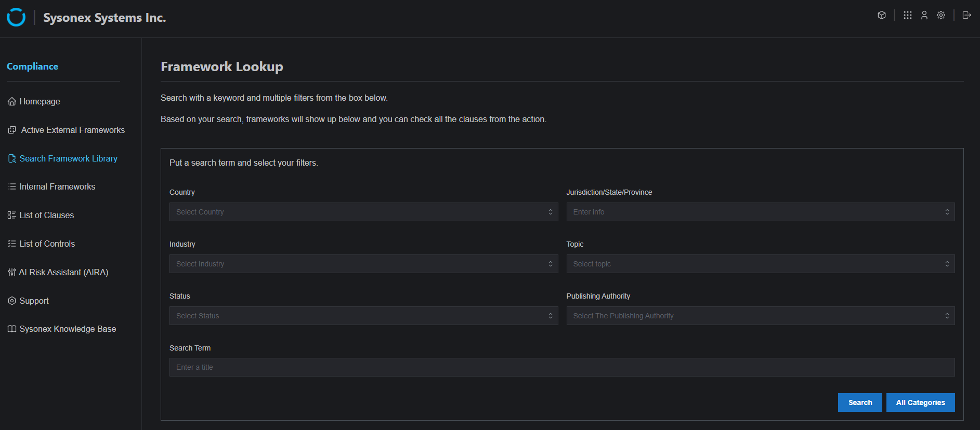Open the Publishing Authority dropdown
The image size is (980, 430).
click(760, 316)
